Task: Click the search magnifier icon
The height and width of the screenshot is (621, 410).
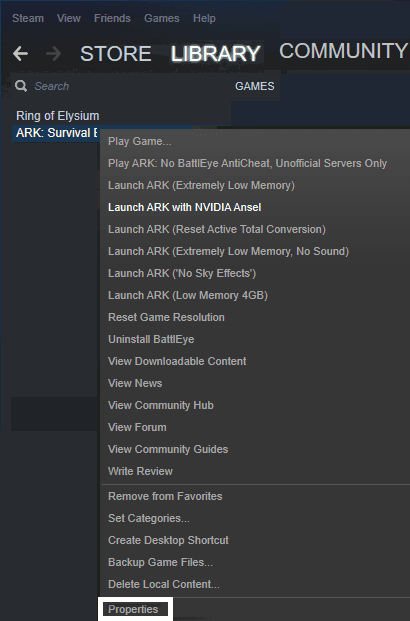Action: (21, 86)
